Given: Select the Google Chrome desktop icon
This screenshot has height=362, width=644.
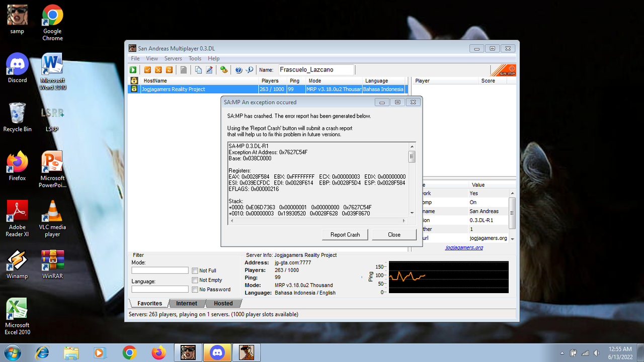Looking at the screenshot, I should click(52, 23).
